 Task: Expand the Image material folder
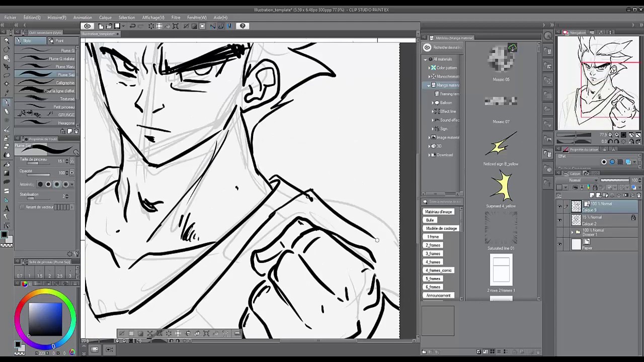(x=429, y=137)
